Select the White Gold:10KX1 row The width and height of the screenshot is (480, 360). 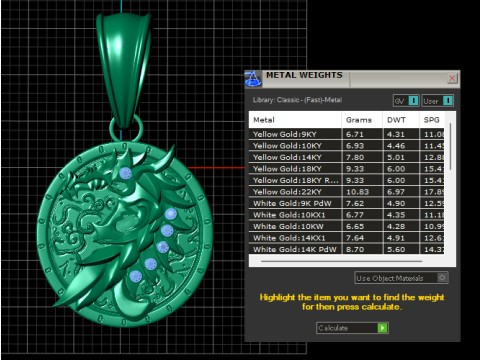click(x=346, y=215)
